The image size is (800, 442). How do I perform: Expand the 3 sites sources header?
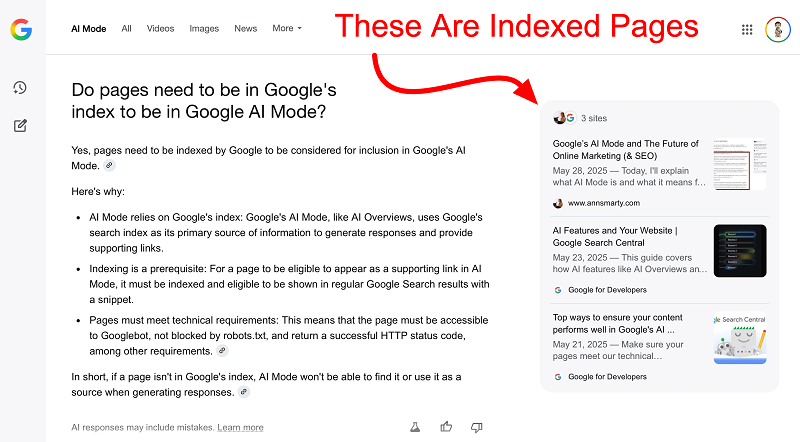point(580,118)
